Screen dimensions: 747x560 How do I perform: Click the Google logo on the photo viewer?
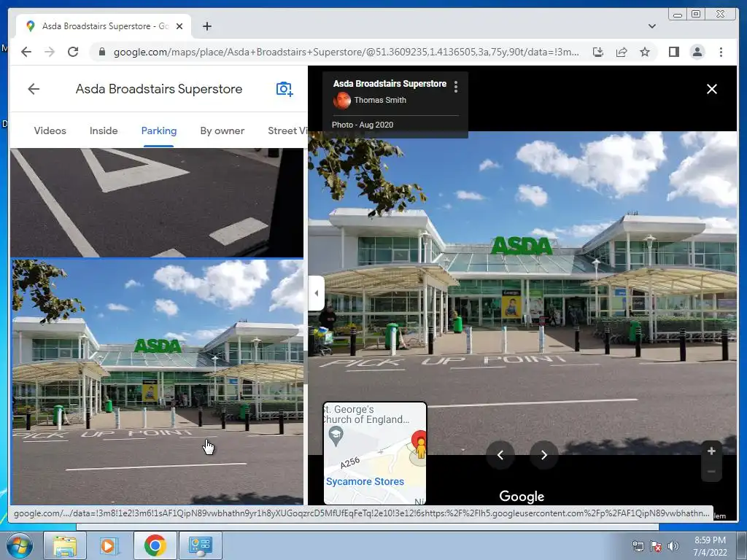coord(522,497)
